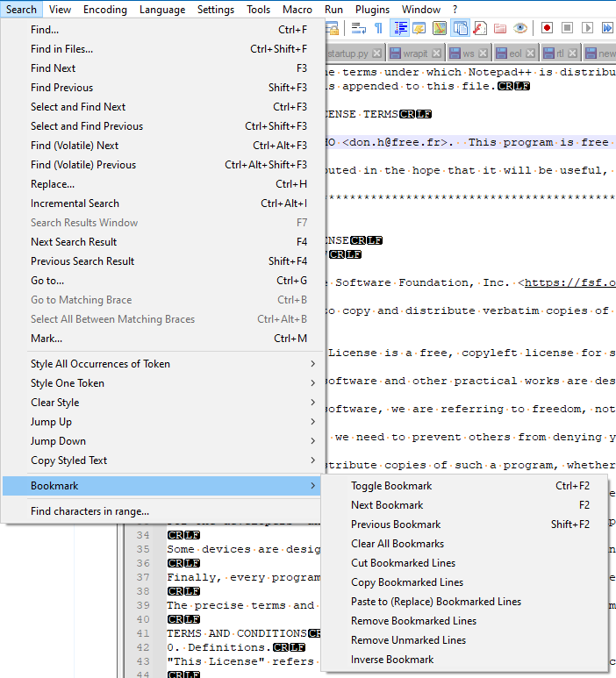Play back the recorded macro
The image size is (616, 678).
(x=587, y=29)
